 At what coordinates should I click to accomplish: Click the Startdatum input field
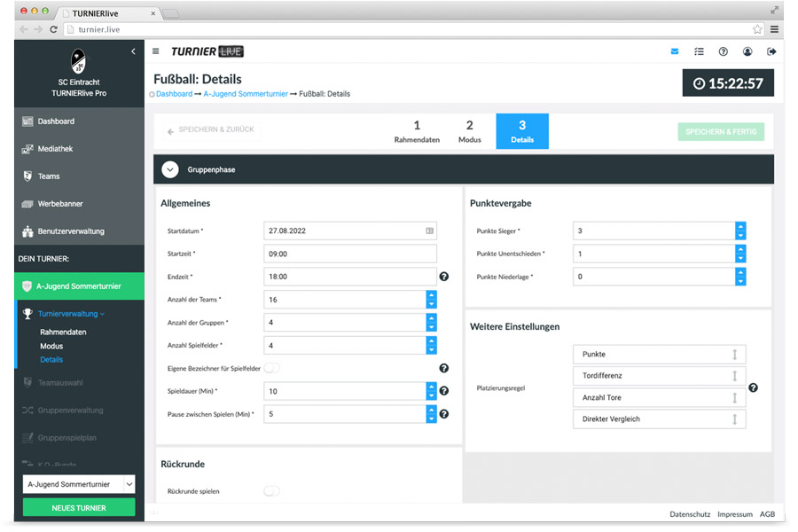coord(344,231)
